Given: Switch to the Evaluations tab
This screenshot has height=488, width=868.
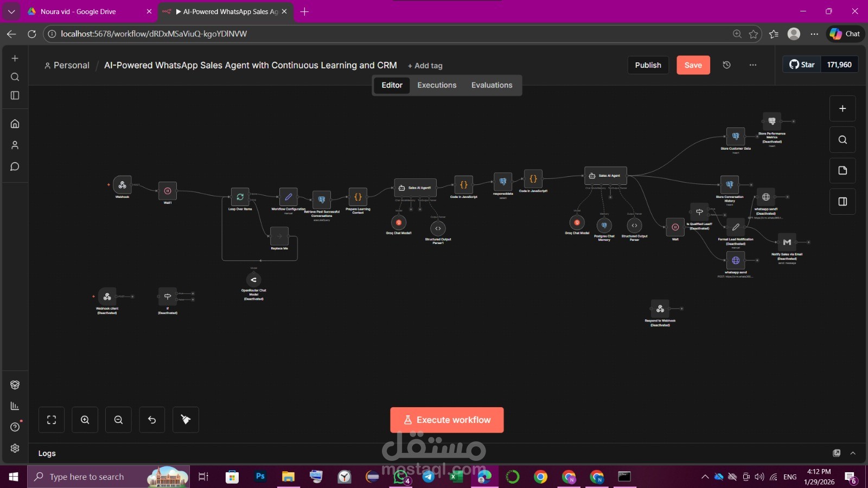Looking at the screenshot, I should coord(492,85).
